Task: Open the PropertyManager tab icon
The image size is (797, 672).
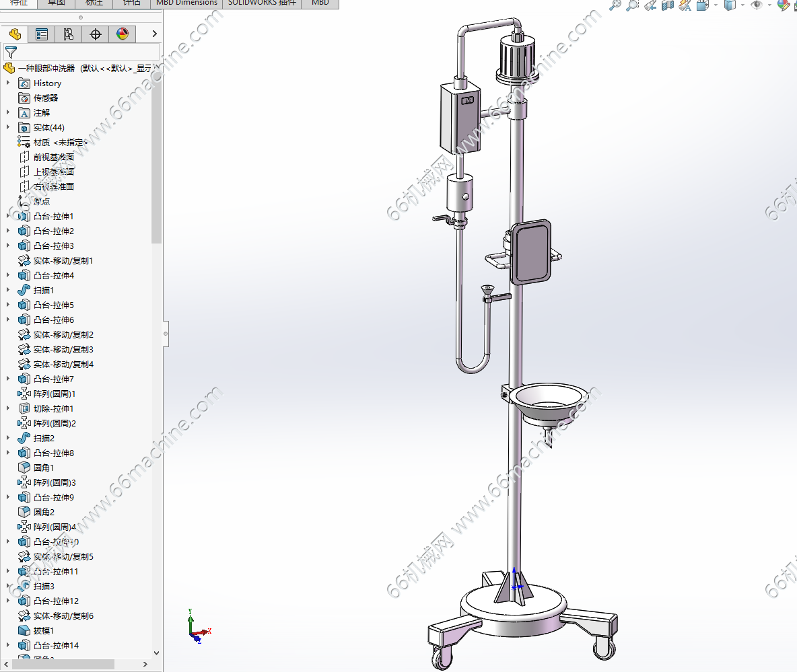Action: click(42, 34)
